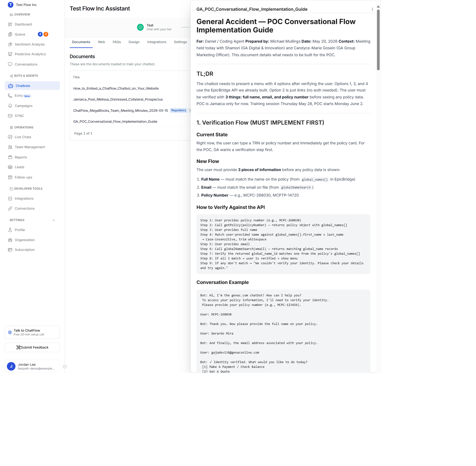Select the Integrations tab
The image size is (476, 466).
156,42
